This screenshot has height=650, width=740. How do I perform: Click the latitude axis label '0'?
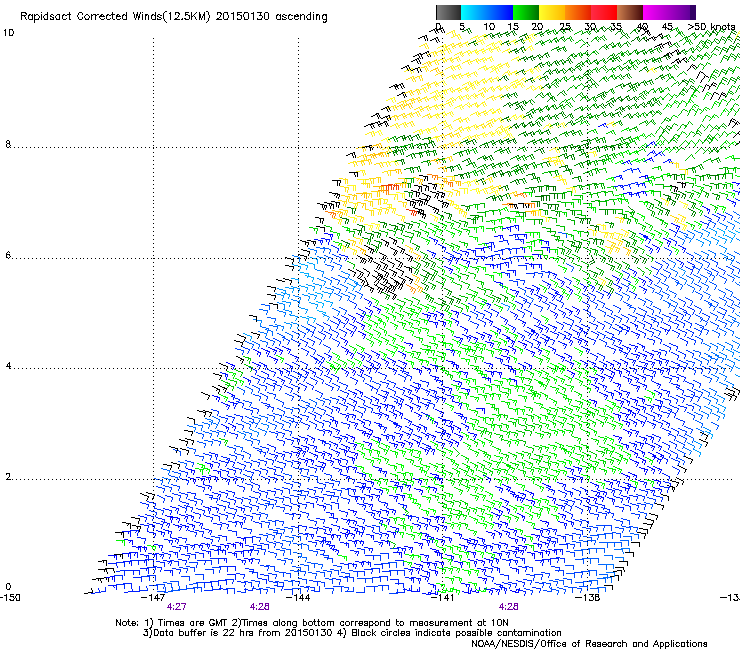coord(8,587)
